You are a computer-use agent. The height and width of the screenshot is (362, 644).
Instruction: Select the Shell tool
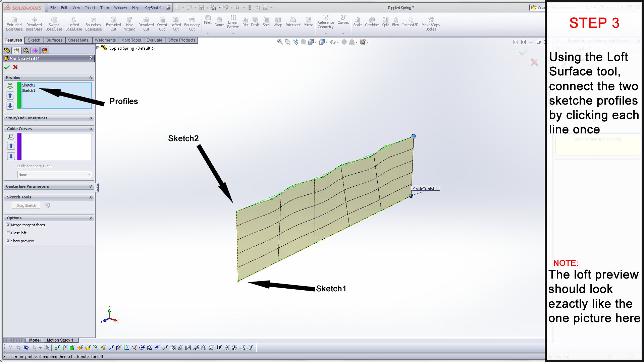coord(266,22)
